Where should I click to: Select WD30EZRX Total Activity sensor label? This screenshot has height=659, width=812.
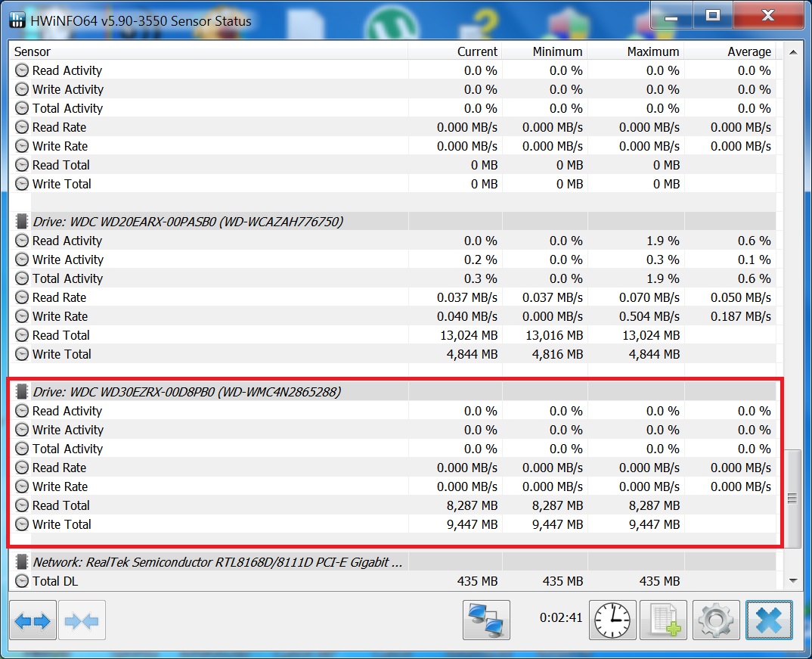tap(67, 449)
